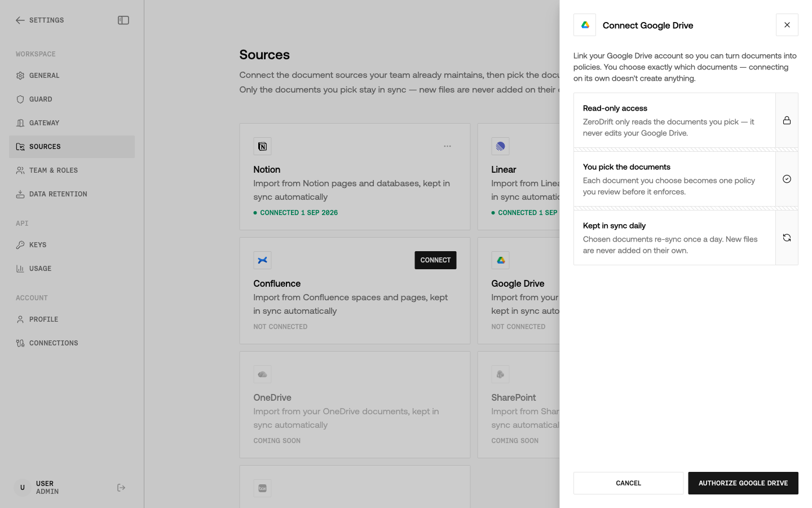View API Usage page

(x=72, y=269)
